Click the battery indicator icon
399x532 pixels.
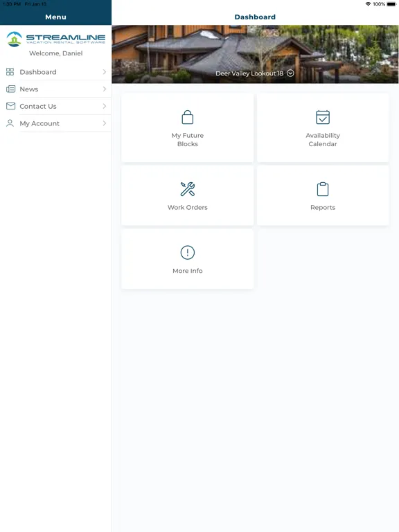point(391,4)
